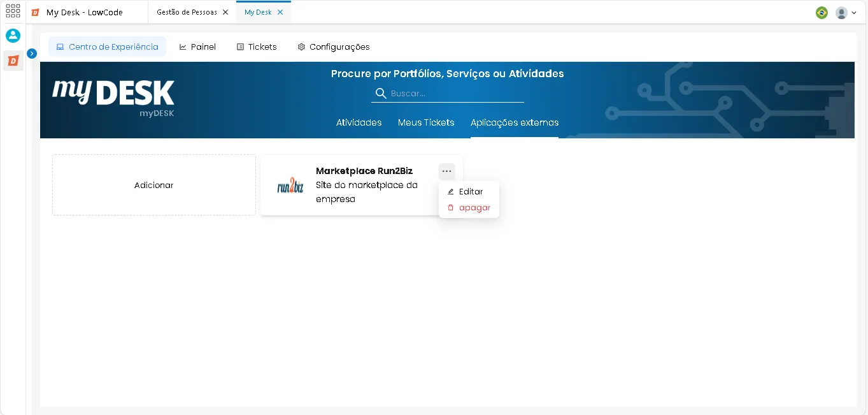Click the user profile icon in sidebar
Screen dimensions: 868x415
pos(13,36)
